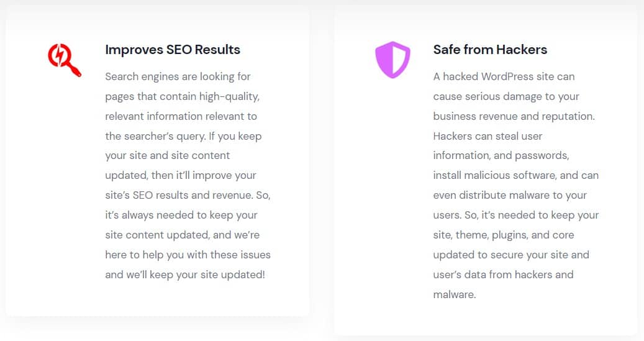Click the line "pages that contain high-quality,"
644x341 pixels.
coord(182,96)
